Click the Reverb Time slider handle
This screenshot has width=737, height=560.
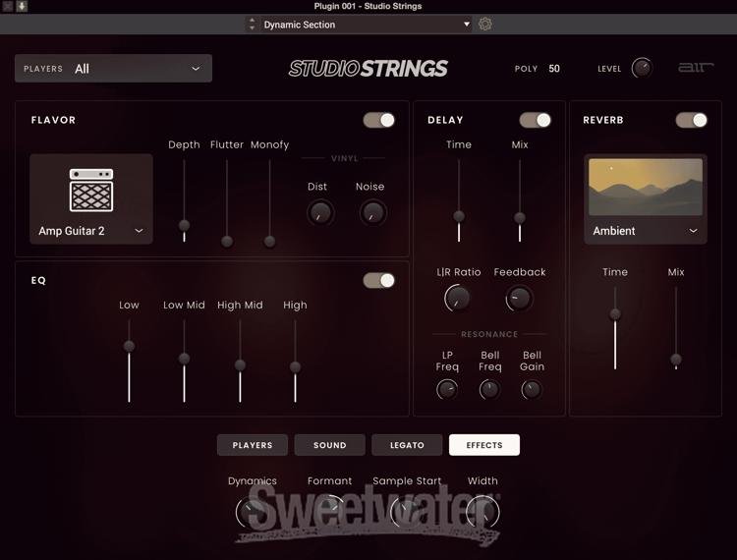coord(615,314)
